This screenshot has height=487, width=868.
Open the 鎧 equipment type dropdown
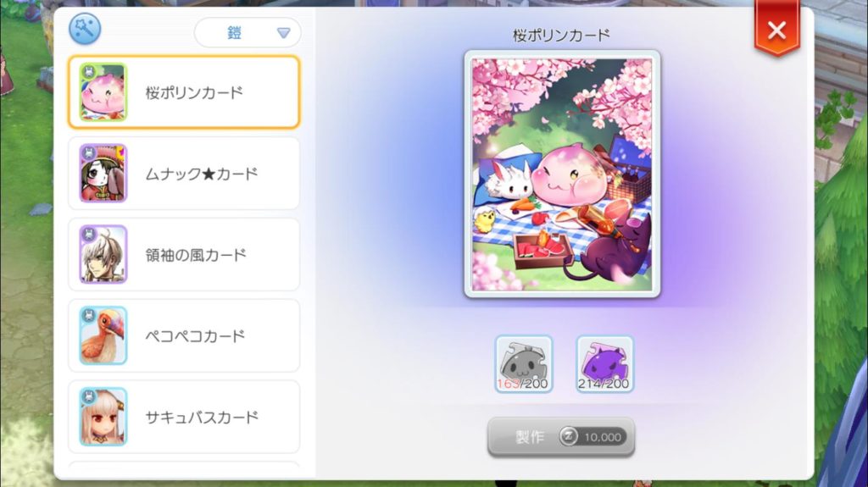(x=248, y=33)
